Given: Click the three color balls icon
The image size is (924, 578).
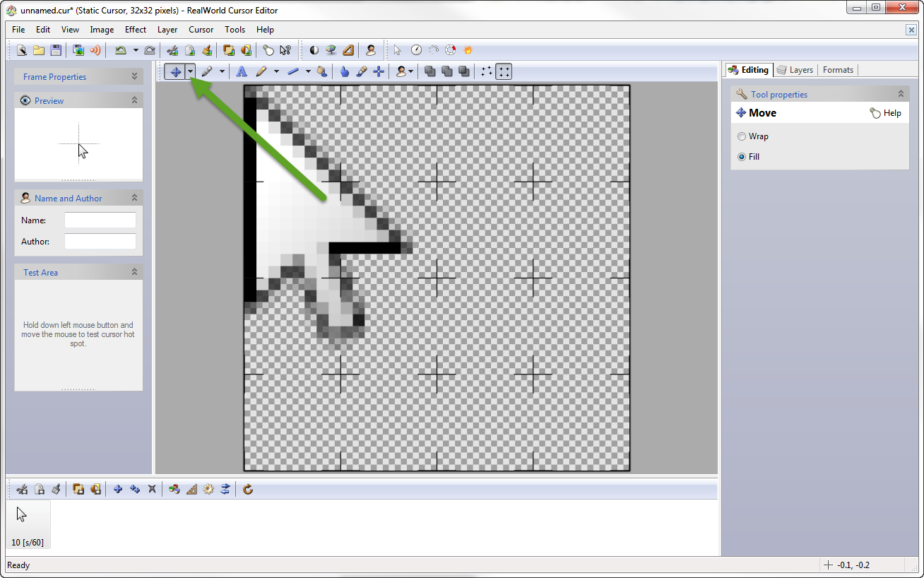Looking at the screenshot, I should click(174, 489).
